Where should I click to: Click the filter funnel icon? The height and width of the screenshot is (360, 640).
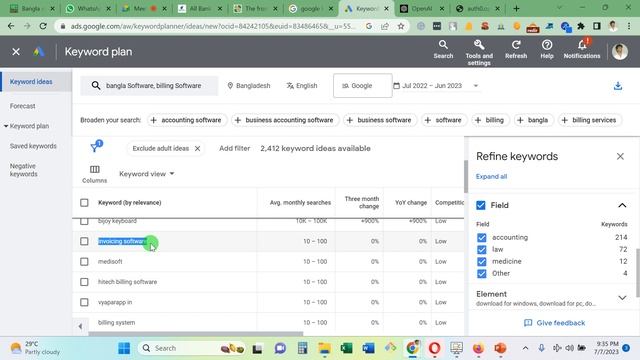[96, 147]
